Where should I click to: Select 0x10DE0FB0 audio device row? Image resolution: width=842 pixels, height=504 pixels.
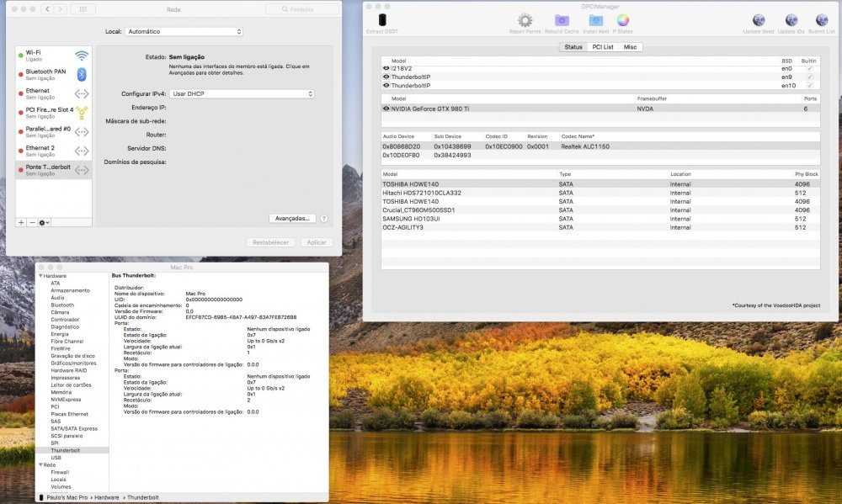600,155
